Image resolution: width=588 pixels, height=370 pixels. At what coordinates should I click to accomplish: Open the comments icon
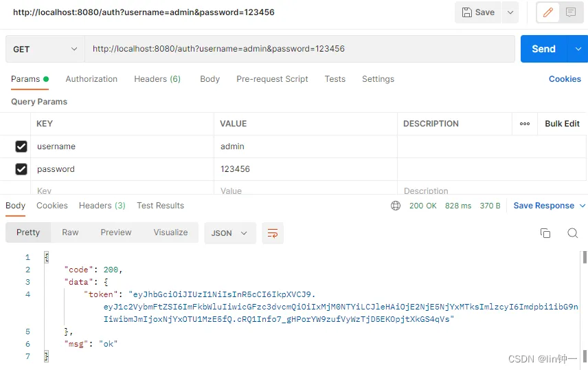pyautogui.click(x=571, y=12)
